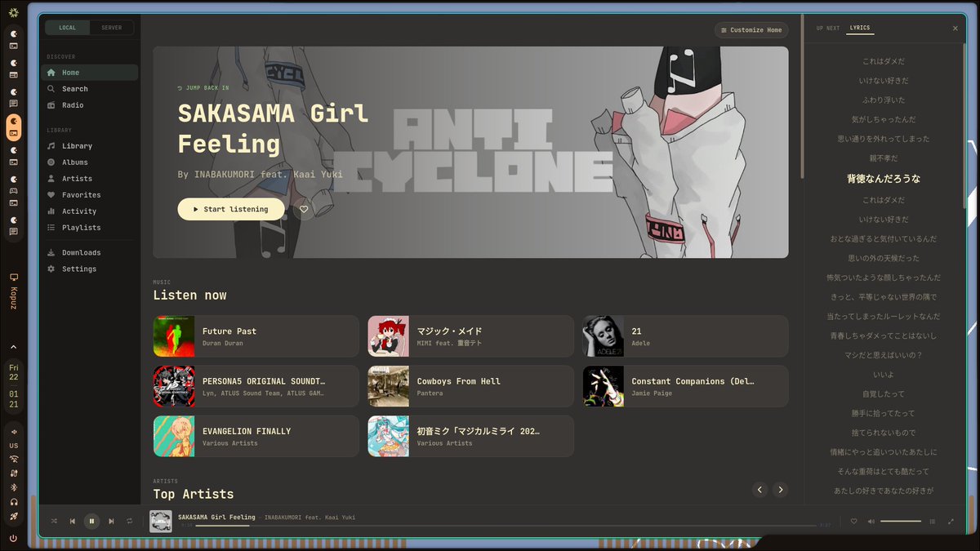Open Favorites in the sidebar

89,195
